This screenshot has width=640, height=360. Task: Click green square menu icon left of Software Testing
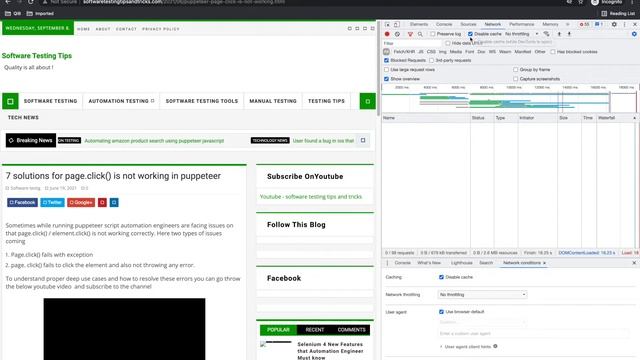coord(10,101)
